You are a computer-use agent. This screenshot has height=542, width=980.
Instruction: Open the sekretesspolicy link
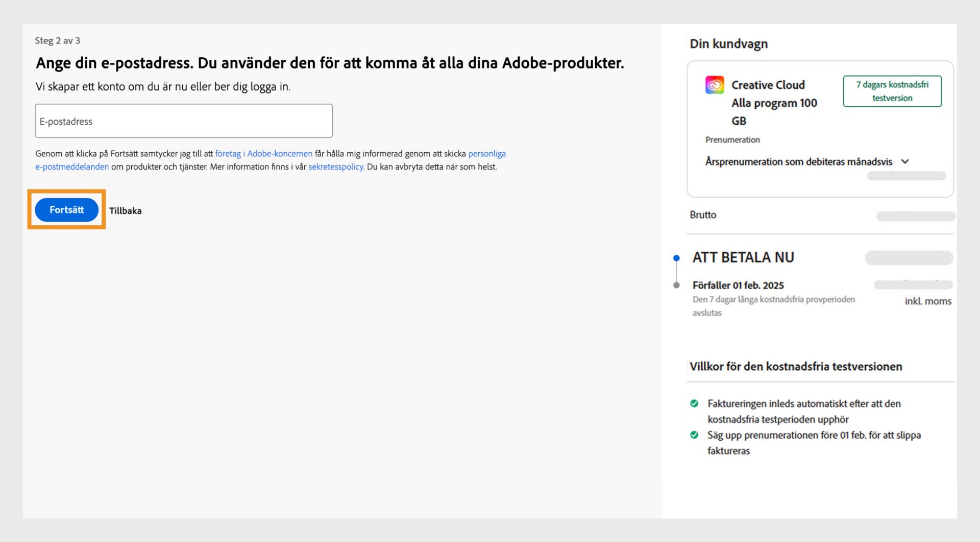[336, 167]
